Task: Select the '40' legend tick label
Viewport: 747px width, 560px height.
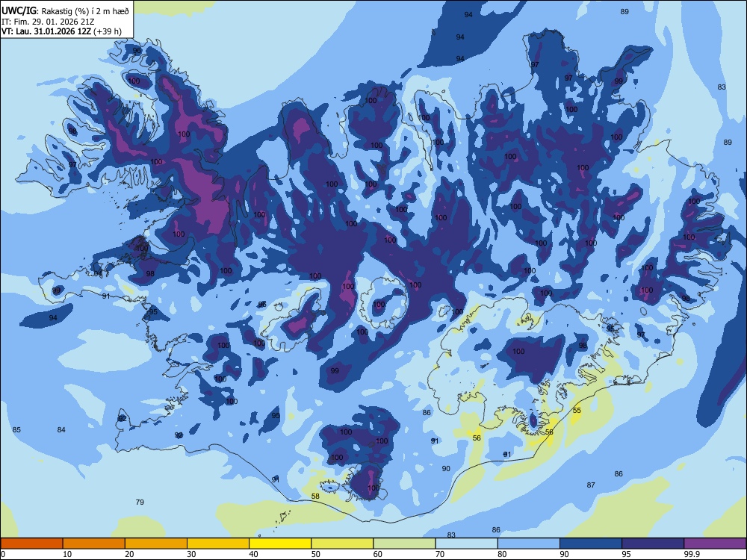Action: click(253, 554)
